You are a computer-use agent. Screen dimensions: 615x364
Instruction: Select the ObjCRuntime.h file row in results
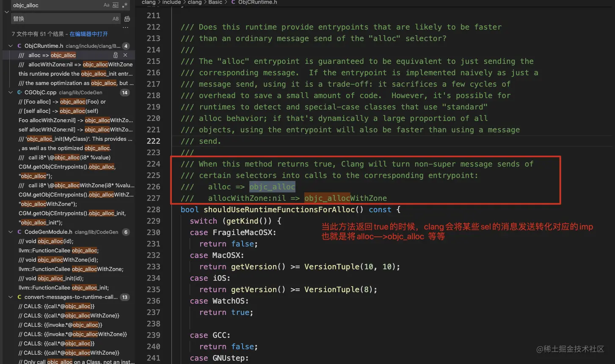coord(69,46)
